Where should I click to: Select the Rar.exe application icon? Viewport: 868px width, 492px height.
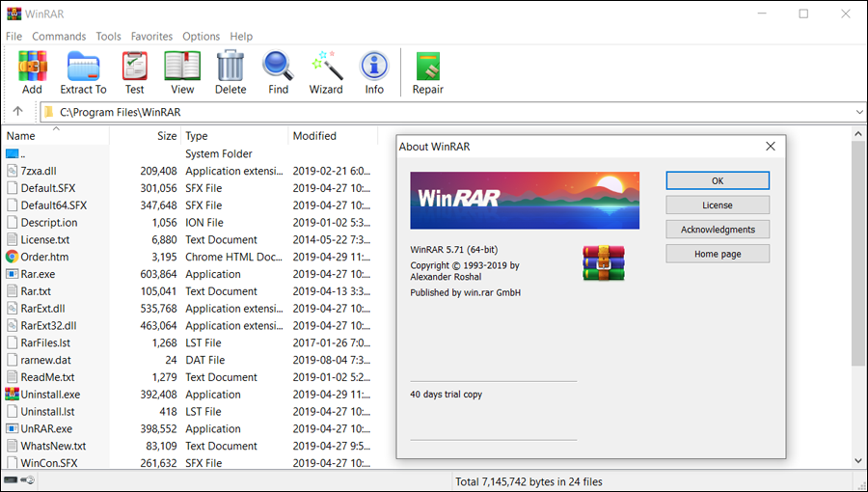pos(13,274)
